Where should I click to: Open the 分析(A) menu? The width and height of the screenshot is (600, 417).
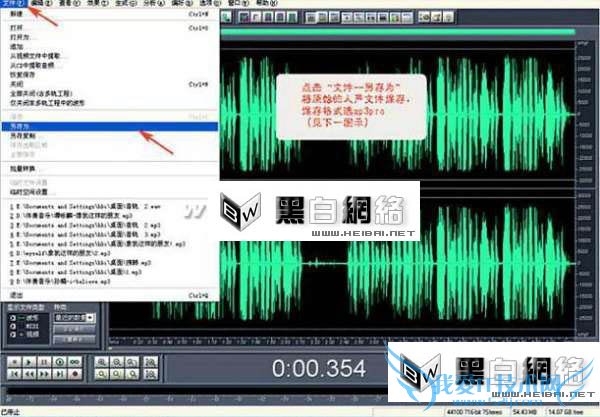point(154,3)
